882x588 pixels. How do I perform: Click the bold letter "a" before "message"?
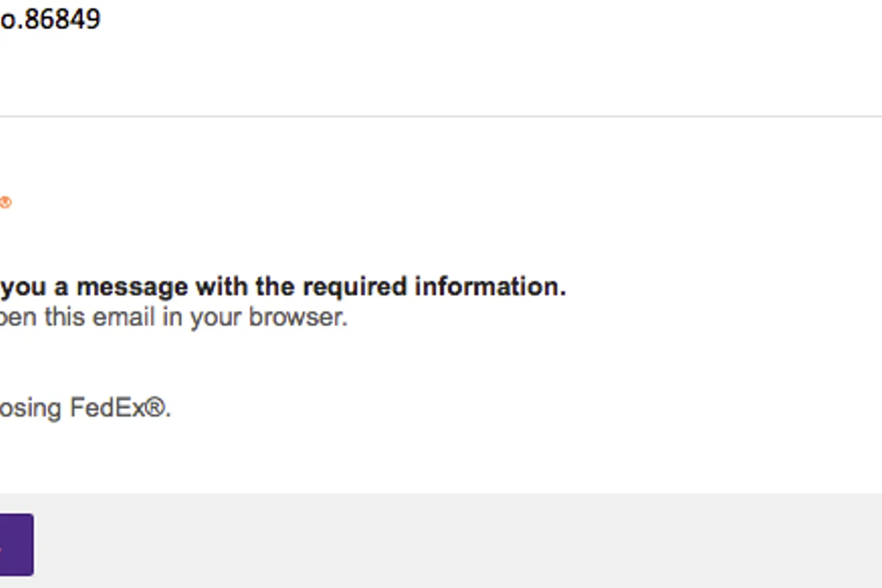tap(61, 287)
